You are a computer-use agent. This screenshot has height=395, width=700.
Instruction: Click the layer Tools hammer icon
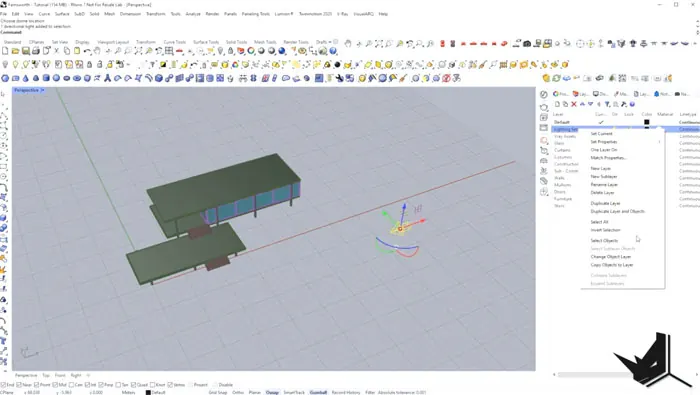pyautogui.click(x=624, y=104)
